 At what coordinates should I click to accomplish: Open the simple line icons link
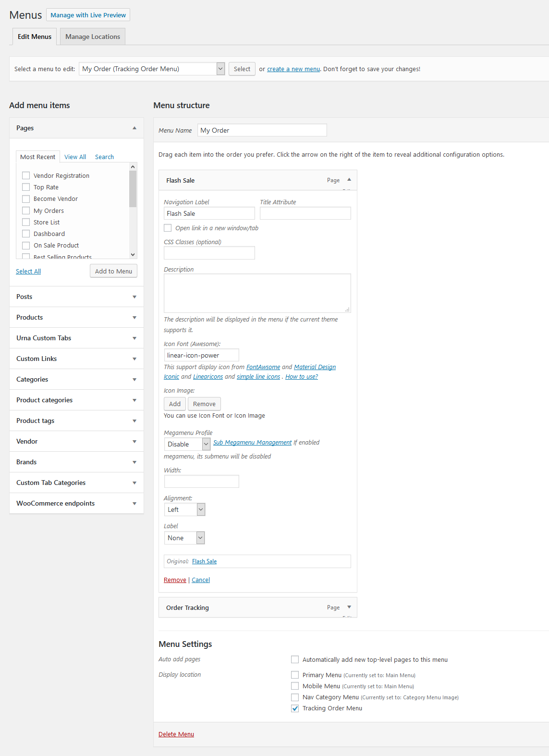coord(258,376)
